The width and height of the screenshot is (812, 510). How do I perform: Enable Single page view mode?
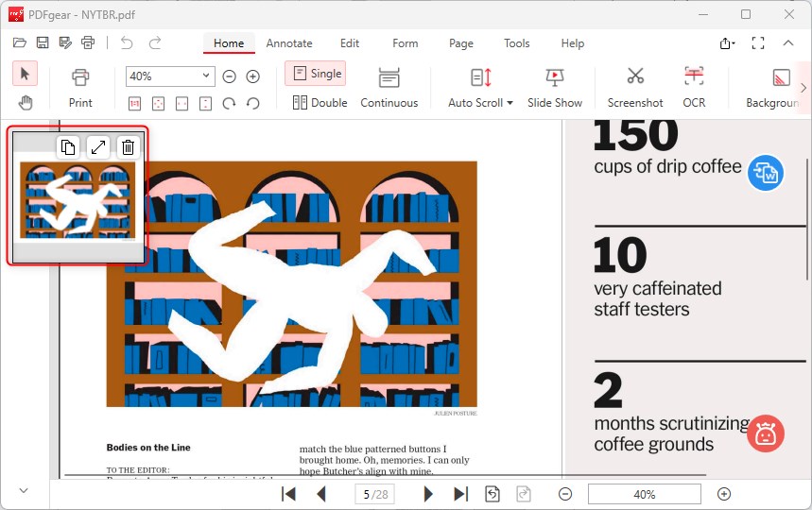tap(316, 74)
